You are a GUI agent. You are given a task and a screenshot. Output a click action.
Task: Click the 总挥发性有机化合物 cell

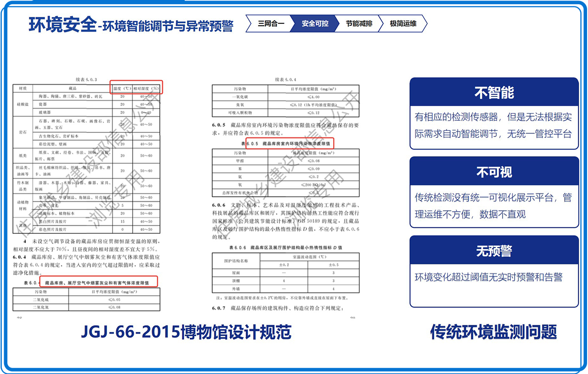click(240, 193)
